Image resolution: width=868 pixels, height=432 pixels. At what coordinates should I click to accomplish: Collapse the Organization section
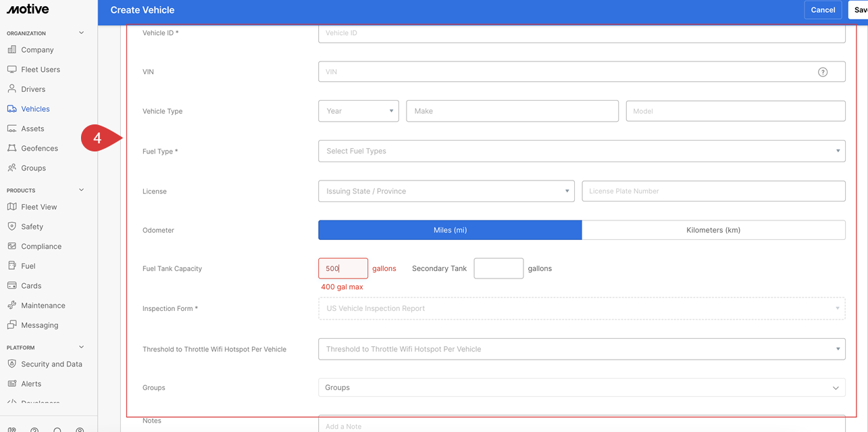click(82, 32)
